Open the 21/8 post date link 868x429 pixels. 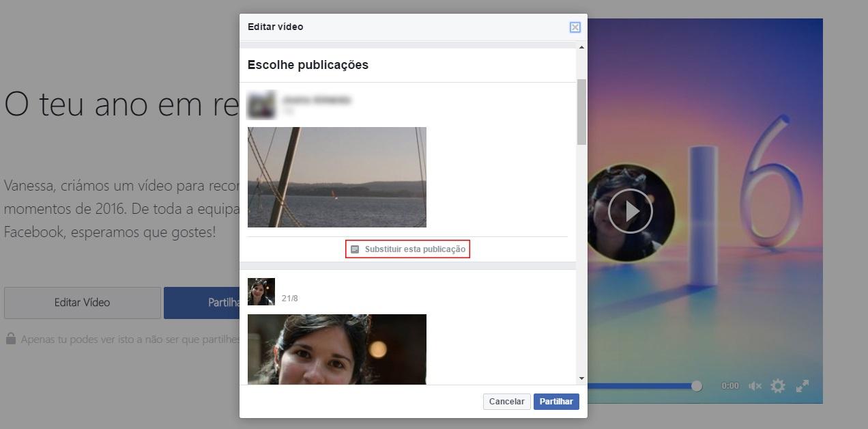[289, 299]
